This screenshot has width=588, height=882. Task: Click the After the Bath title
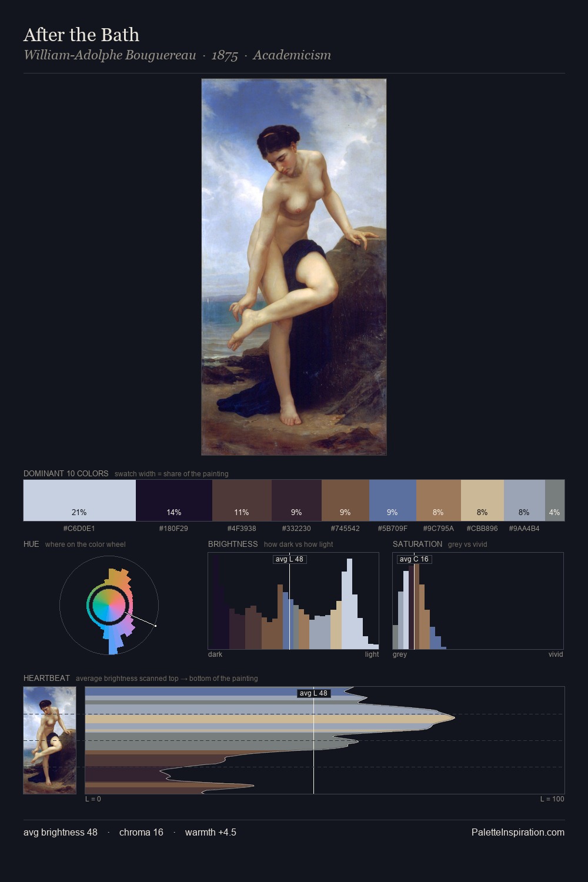[81, 35]
